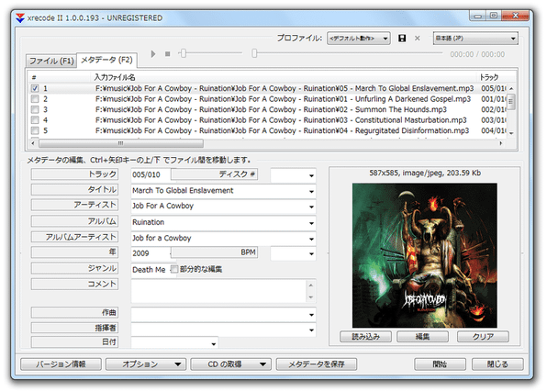Expand the 日本語 (JP) language dropdown

(x=475, y=39)
